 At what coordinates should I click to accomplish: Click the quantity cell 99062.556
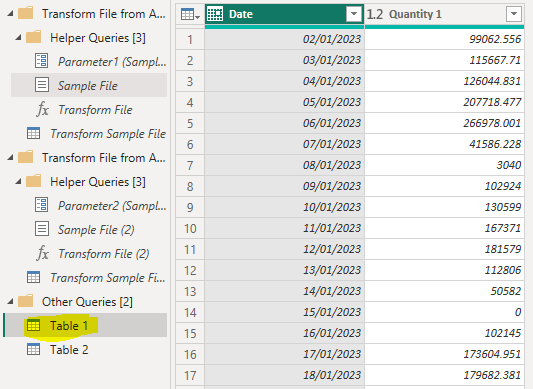(444, 39)
